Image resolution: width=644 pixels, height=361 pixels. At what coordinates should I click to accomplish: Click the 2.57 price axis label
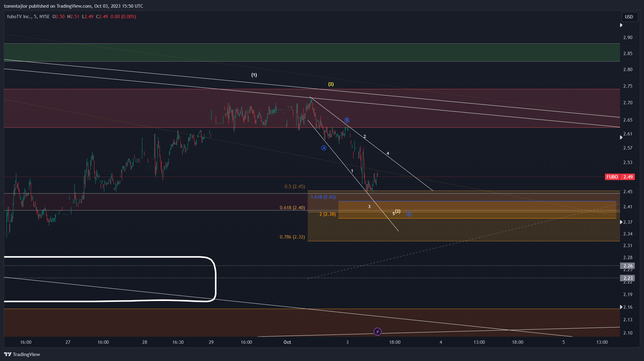click(628, 148)
